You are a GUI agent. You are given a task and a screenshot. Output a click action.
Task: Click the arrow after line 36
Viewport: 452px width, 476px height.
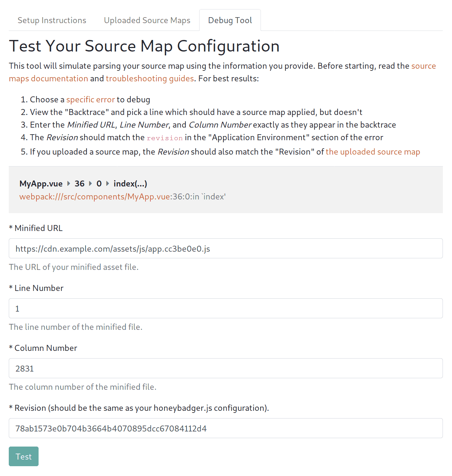pyautogui.click(x=90, y=183)
